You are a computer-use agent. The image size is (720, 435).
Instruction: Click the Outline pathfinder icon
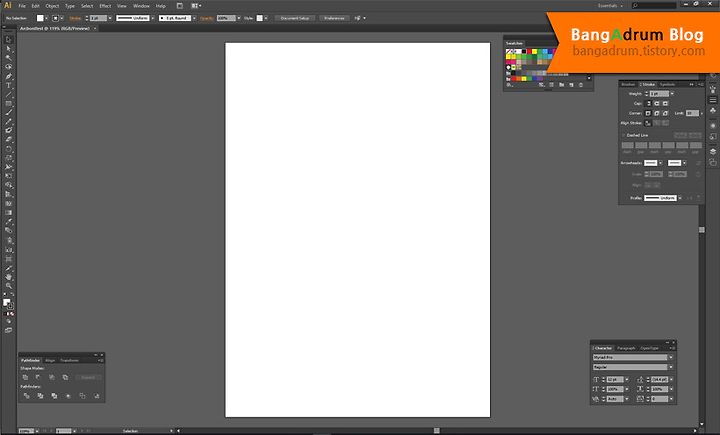pos(82,395)
